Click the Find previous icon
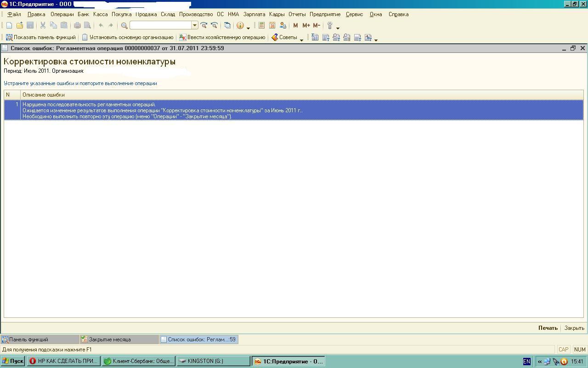Screen dimensions: 588x368 pos(214,25)
